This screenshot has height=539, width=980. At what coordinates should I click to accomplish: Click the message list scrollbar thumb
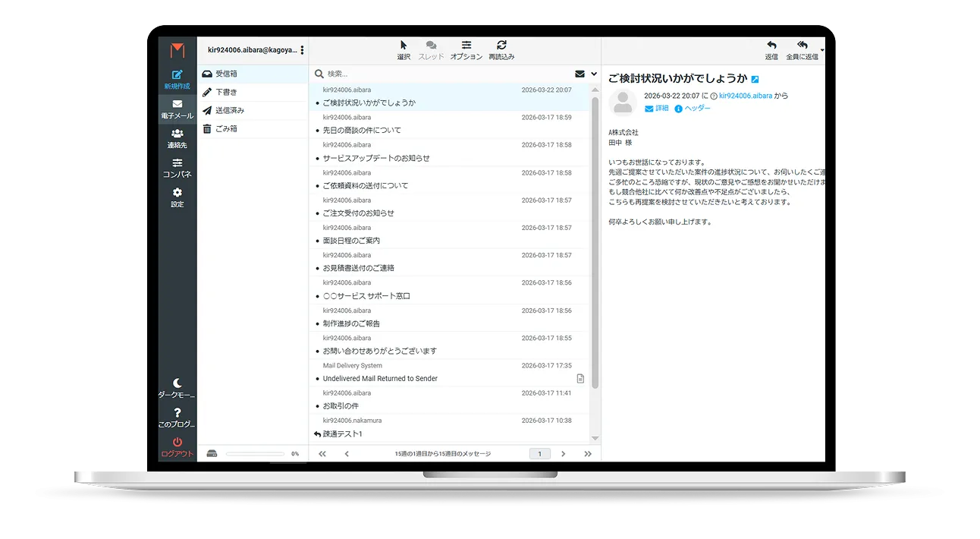click(x=595, y=242)
